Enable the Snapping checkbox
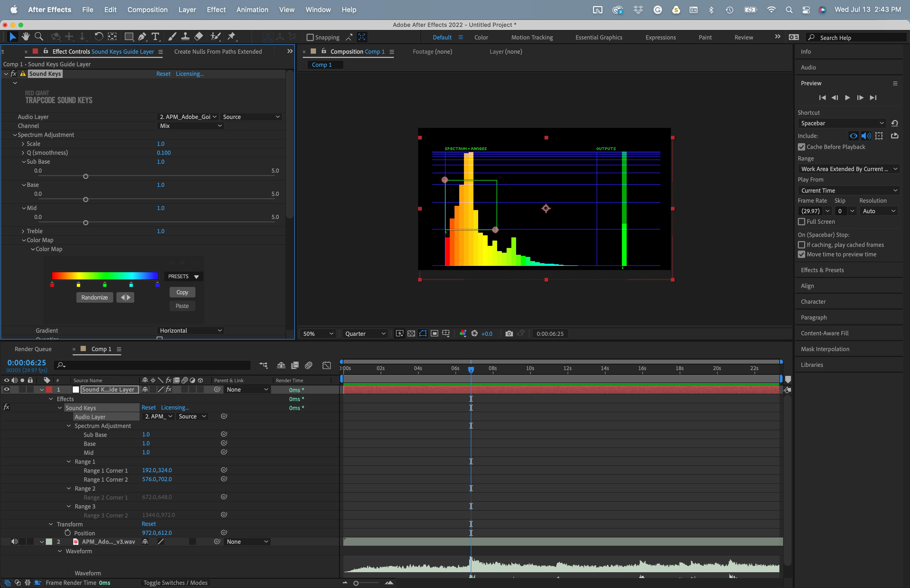Viewport: 910px width, 588px height. [x=310, y=37]
